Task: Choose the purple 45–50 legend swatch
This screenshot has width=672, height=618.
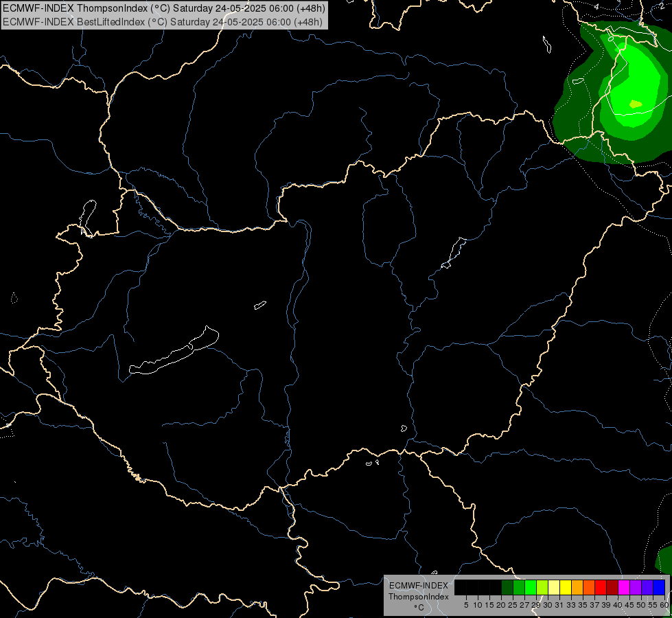Action: click(x=636, y=587)
